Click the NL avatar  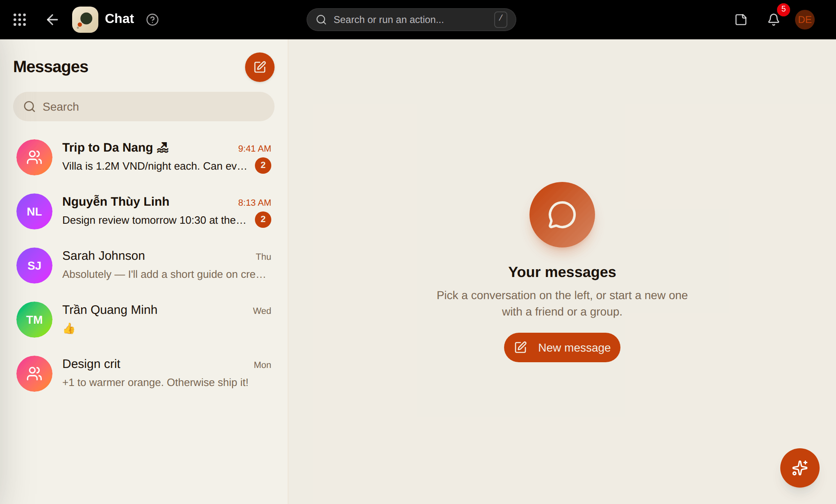[x=34, y=211]
